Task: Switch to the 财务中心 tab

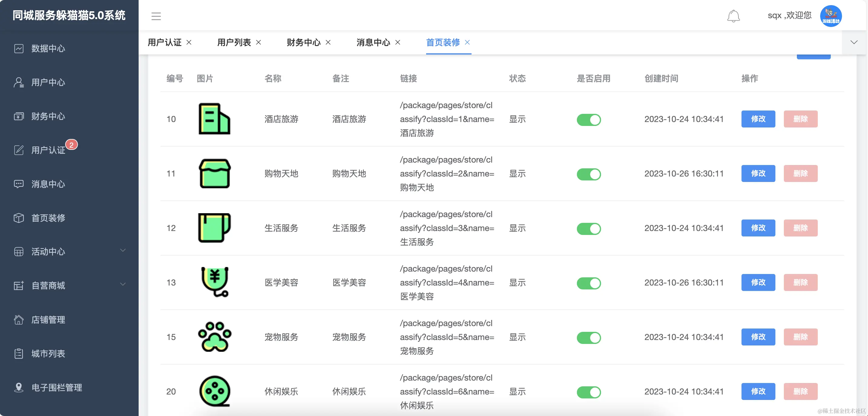Action: 303,42
